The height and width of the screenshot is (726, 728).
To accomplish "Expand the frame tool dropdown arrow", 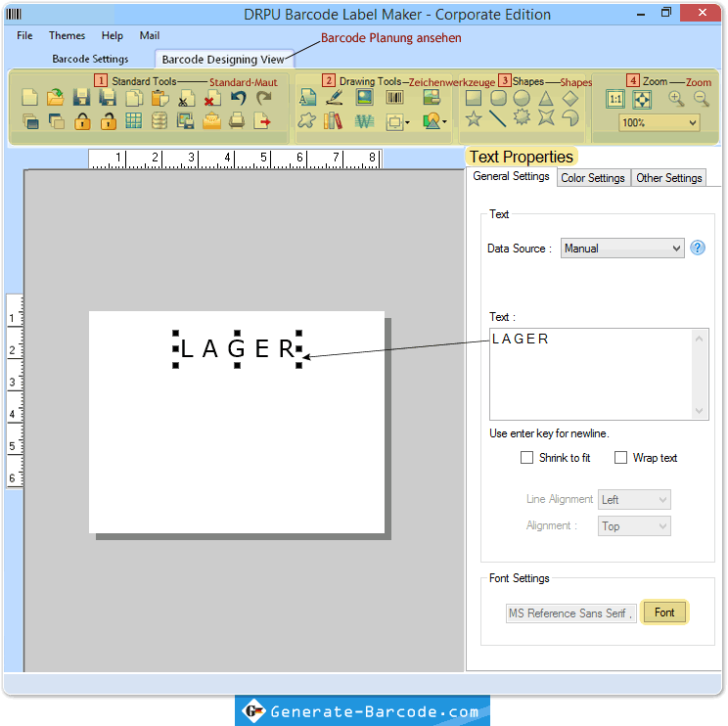I will pyautogui.click(x=407, y=122).
